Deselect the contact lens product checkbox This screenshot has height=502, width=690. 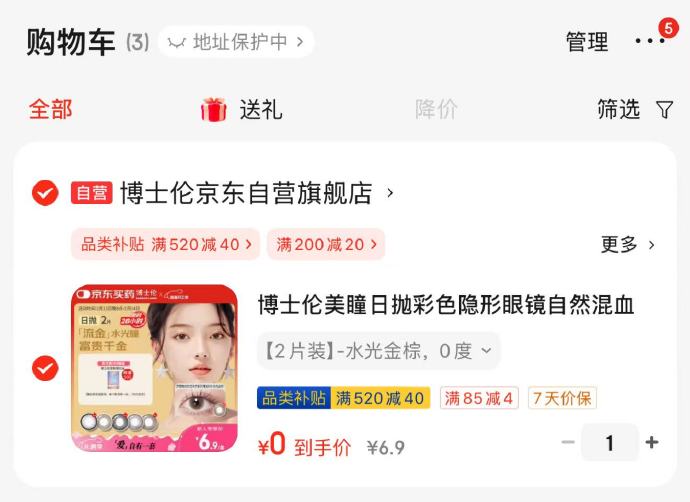point(45,368)
